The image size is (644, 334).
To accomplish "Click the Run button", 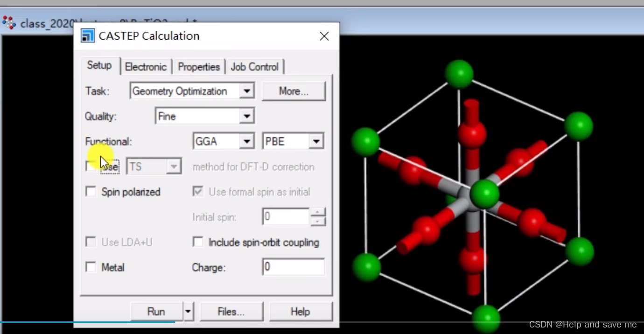I will [x=156, y=312].
